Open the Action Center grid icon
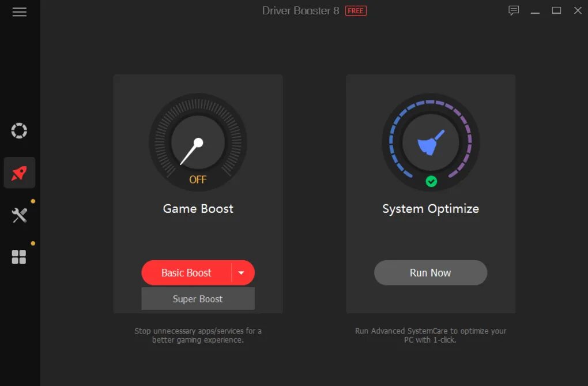588x386 pixels. click(x=19, y=257)
